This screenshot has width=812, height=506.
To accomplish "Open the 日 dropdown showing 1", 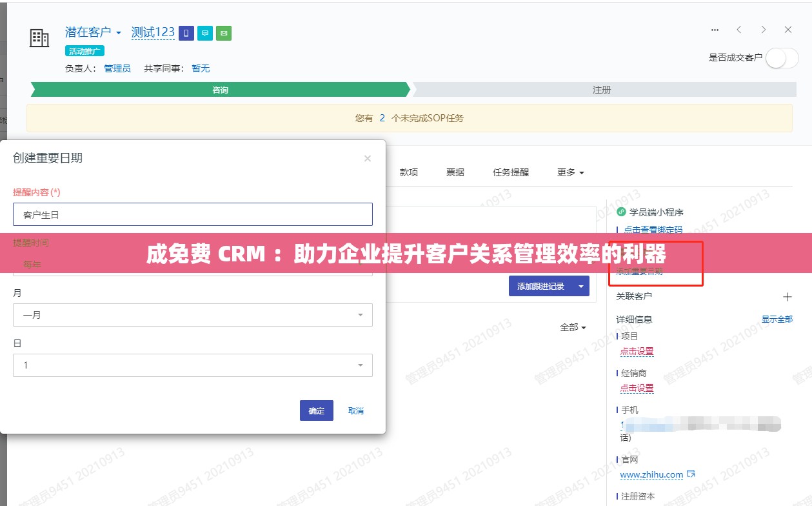I will click(193, 365).
